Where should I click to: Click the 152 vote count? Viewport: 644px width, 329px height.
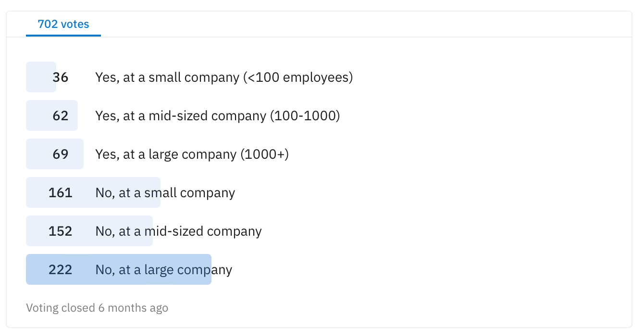coord(60,231)
